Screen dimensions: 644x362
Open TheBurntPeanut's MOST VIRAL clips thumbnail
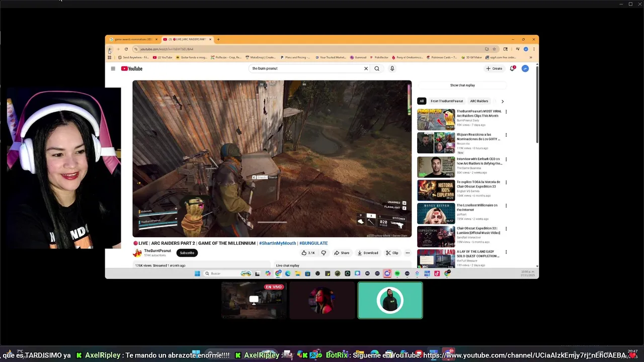pos(436,120)
